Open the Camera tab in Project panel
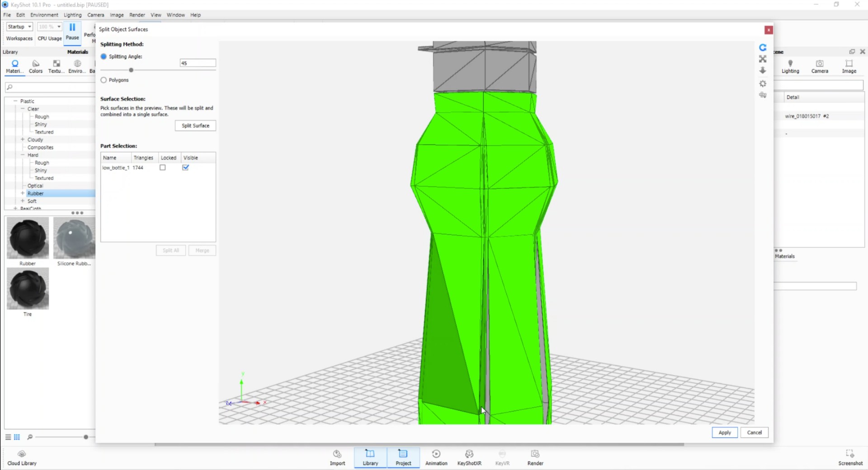The height and width of the screenshot is (470, 868). point(820,66)
